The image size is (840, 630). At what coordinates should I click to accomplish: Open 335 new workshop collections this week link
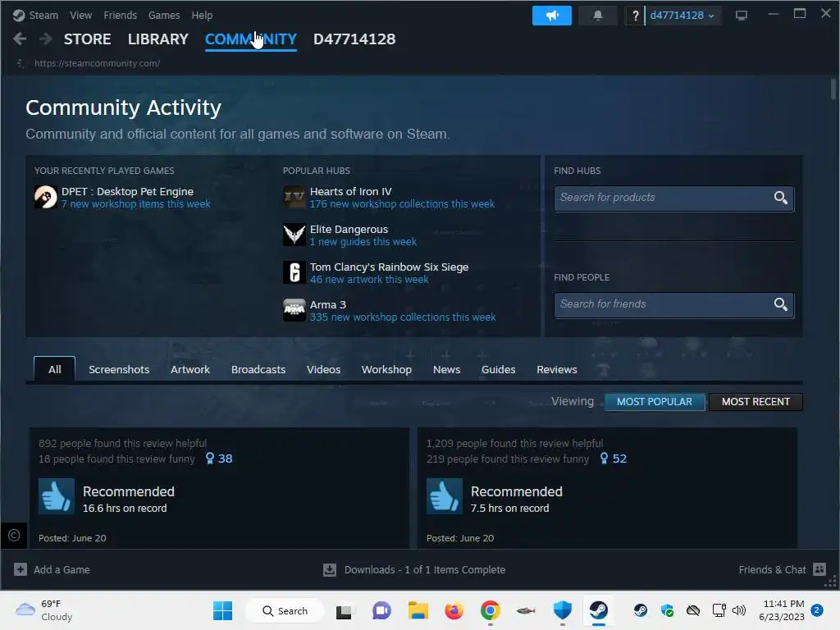tap(402, 317)
